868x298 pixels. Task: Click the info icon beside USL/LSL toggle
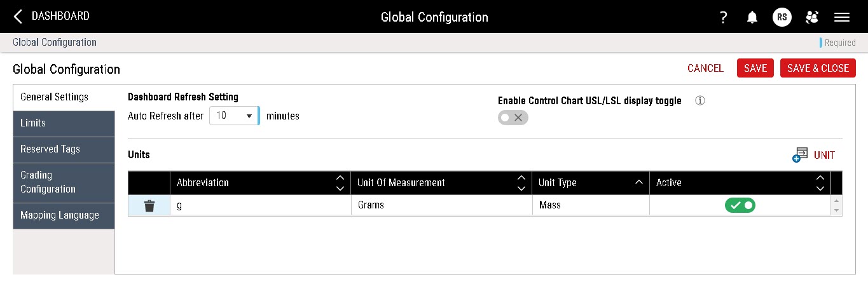pos(700,100)
